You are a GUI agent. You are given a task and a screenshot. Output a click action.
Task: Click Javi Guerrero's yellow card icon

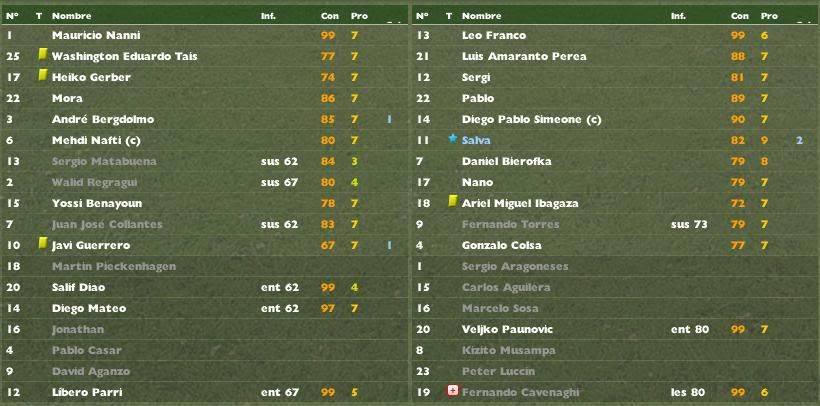[x=43, y=244]
